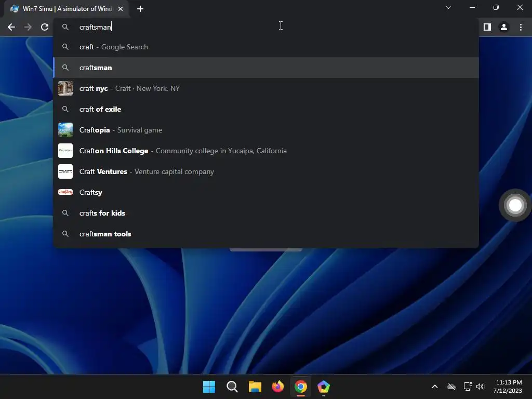This screenshot has width=532, height=399.
Task: Pick the Craftopia survival game suggestion
Action: pos(266,130)
